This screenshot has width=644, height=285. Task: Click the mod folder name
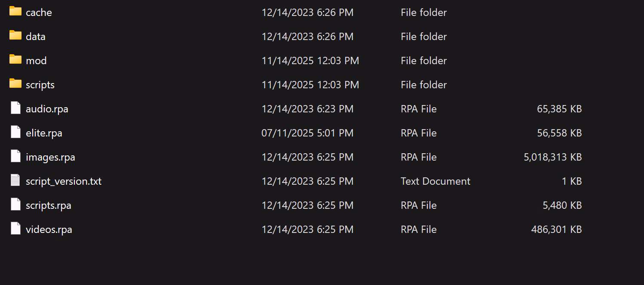click(36, 61)
